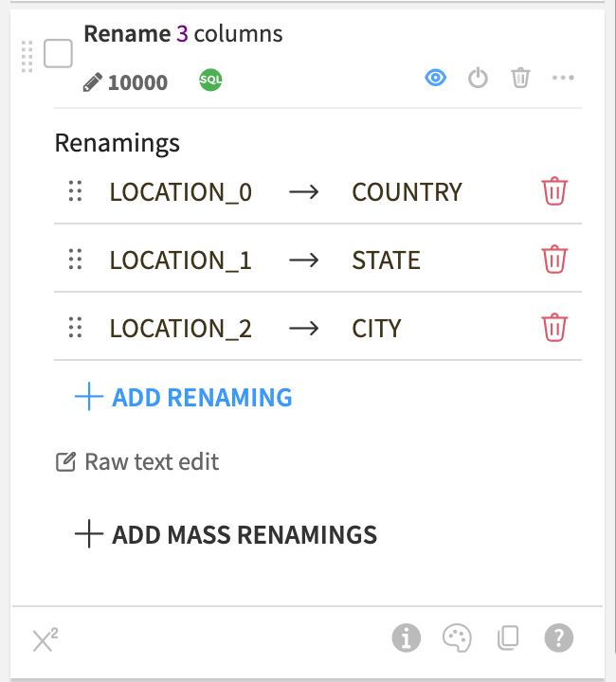Click the info icon in the footer
The width and height of the screenshot is (616, 682).
(406, 638)
